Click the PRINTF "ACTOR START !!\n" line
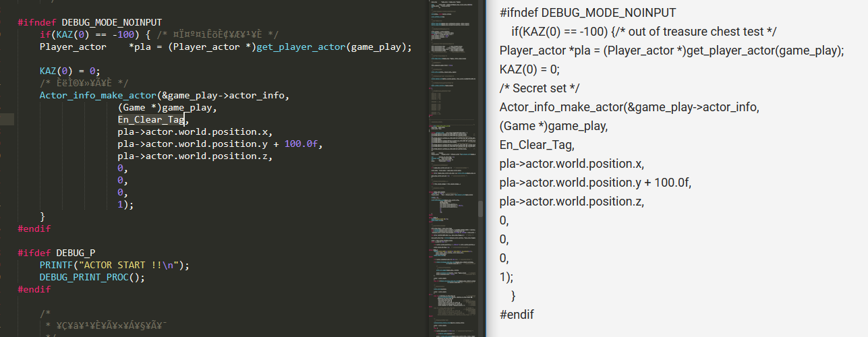868x337 pixels. (x=115, y=265)
